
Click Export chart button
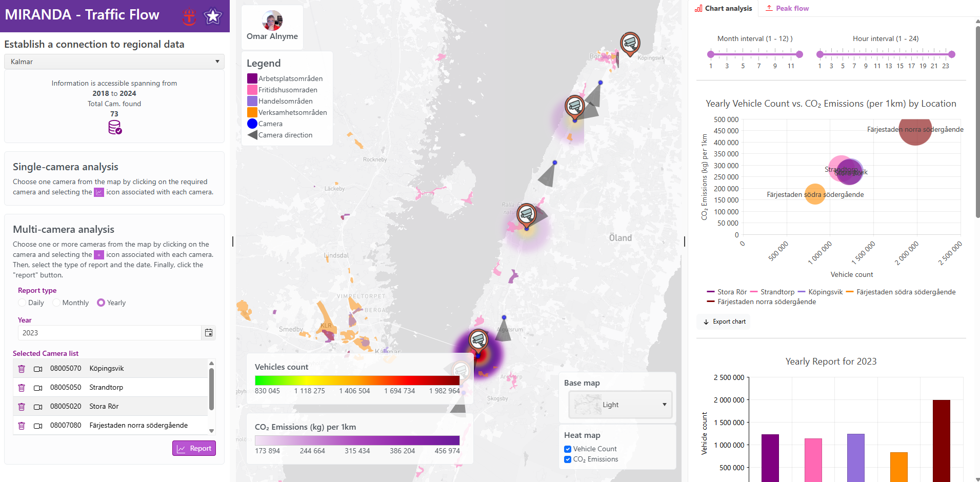[x=724, y=322]
